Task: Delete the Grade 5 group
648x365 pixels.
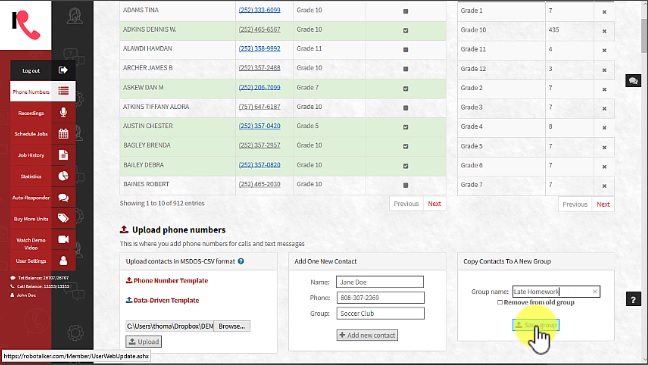Action: click(604, 147)
